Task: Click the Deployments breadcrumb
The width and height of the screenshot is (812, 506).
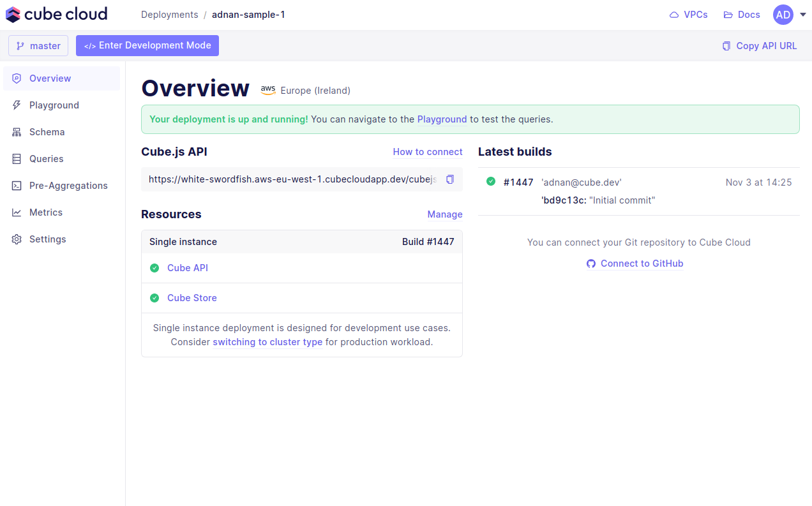Action: [x=169, y=14]
